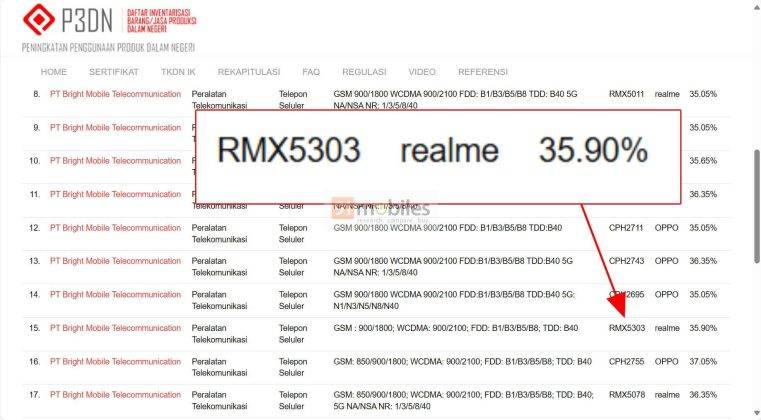Select model number RMX5303 in row 15
761x420 pixels.
[627, 328]
